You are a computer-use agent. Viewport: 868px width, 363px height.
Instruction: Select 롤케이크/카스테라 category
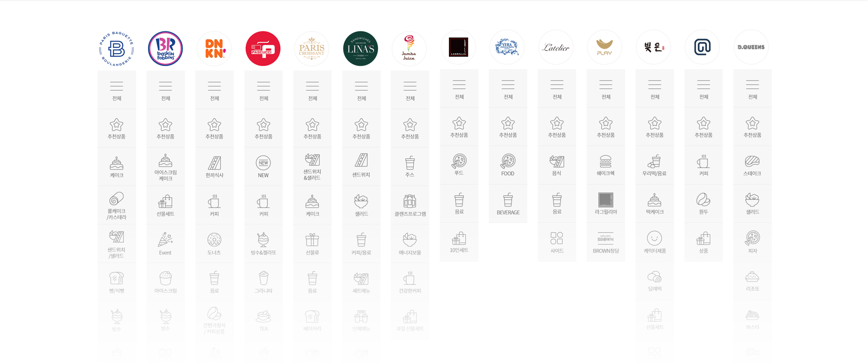[x=117, y=206]
